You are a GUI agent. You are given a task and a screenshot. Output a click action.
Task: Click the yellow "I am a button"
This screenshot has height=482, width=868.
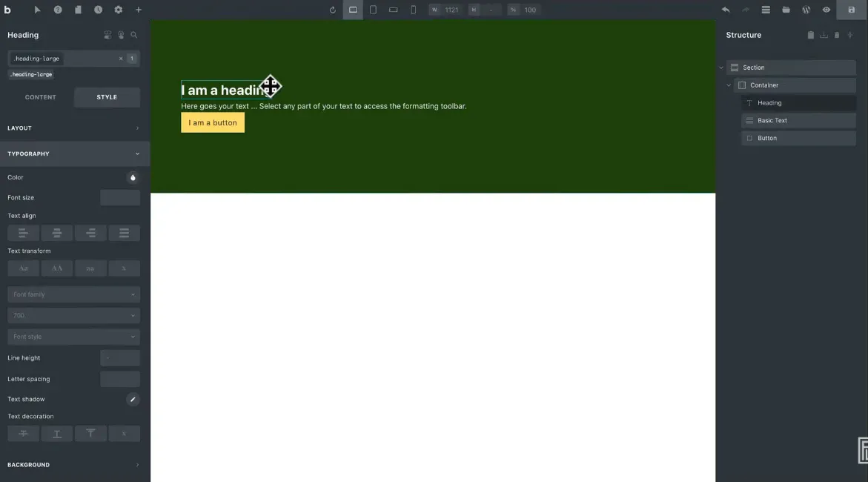(213, 122)
